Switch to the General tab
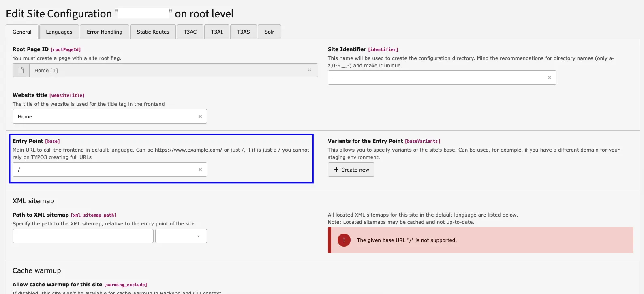644x294 pixels. click(x=22, y=32)
